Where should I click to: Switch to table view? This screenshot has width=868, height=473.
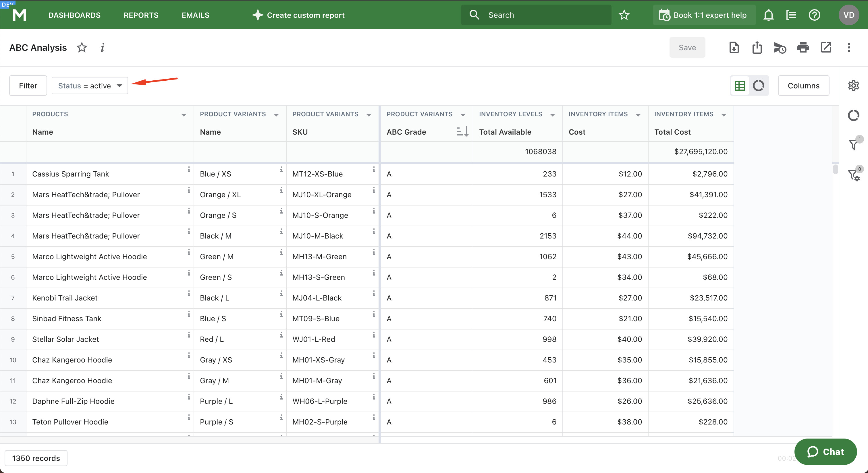tap(740, 86)
